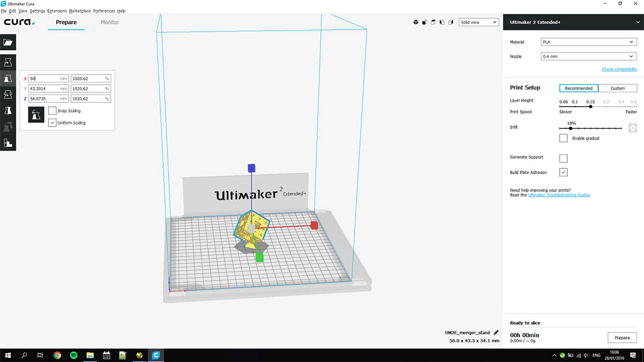Switch to Custom print setup mode

(618, 88)
